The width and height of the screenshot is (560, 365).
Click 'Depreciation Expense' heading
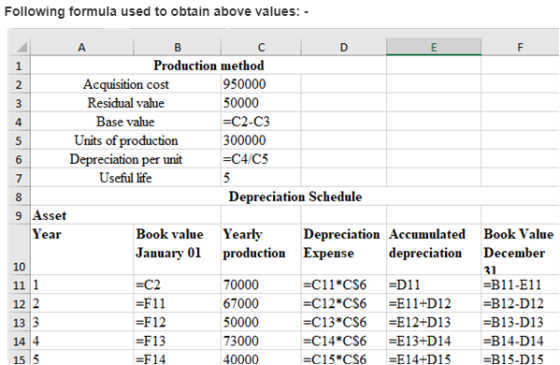click(x=344, y=250)
